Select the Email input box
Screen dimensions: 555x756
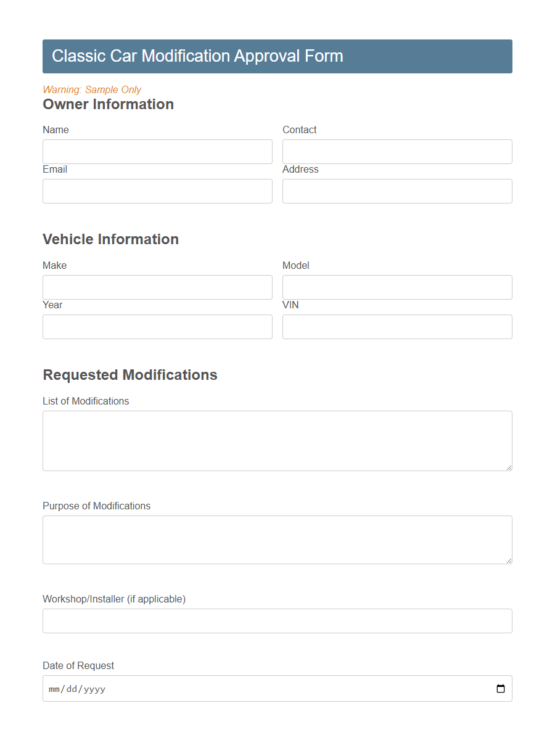157,191
